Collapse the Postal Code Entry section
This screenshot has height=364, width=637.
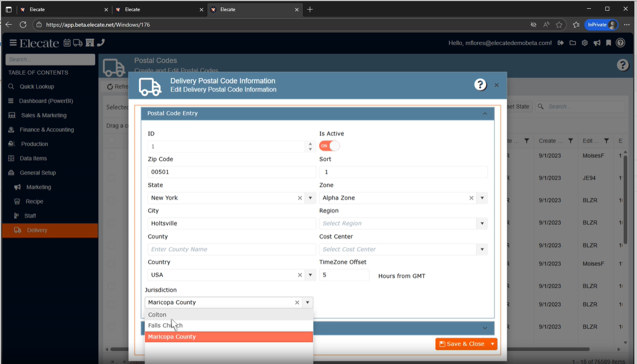(x=485, y=114)
